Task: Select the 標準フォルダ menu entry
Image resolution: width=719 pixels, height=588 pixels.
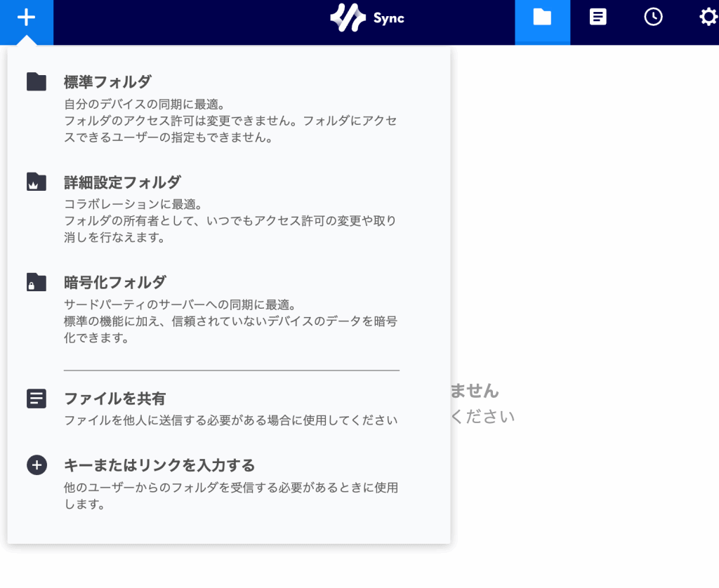Action: coord(107,82)
